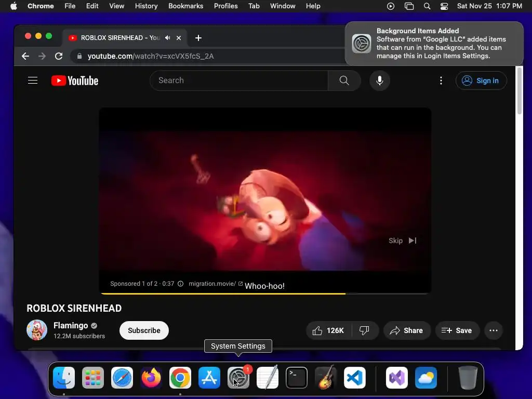The height and width of the screenshot is (399, 532).
Task: Click the Stage Manager windows icon in menu bar
Action: (x=409, y=6)
